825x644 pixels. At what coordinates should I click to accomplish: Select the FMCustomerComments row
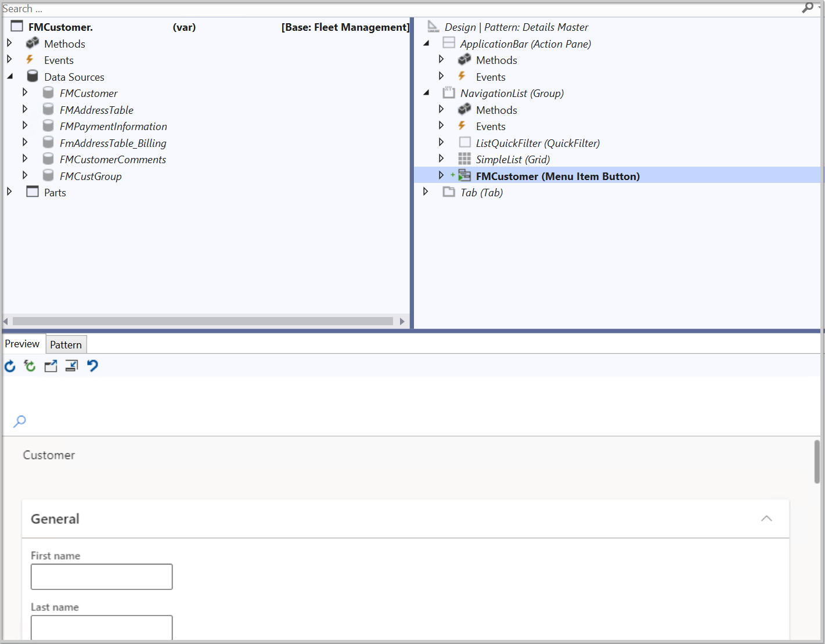113,159
